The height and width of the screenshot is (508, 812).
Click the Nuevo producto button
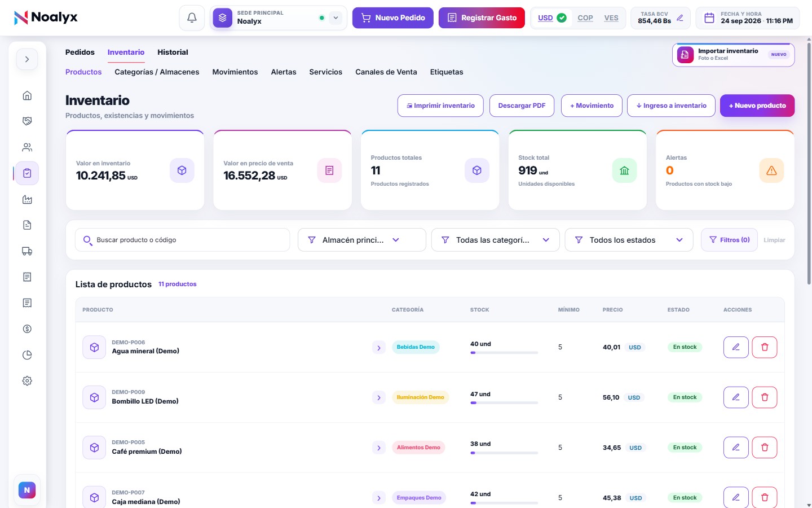coord(757,106)
